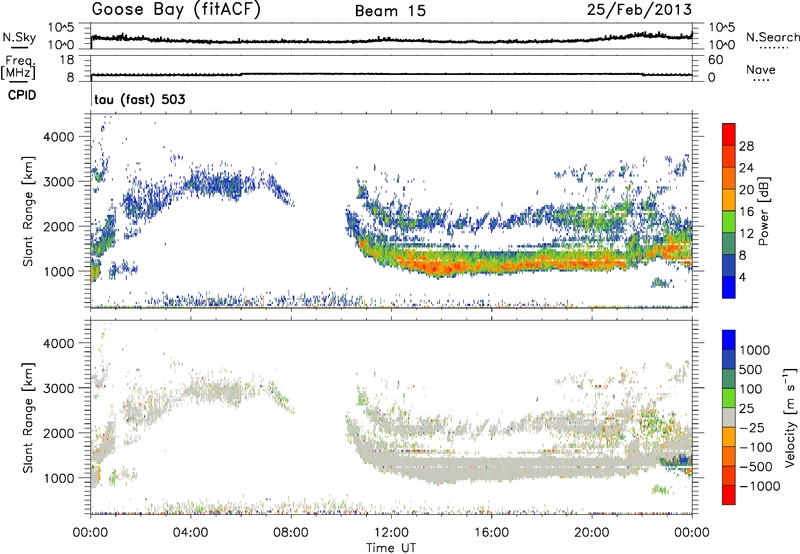Select the "Slant Range [km]" label of velocity panel

click(x=29, y=418)
